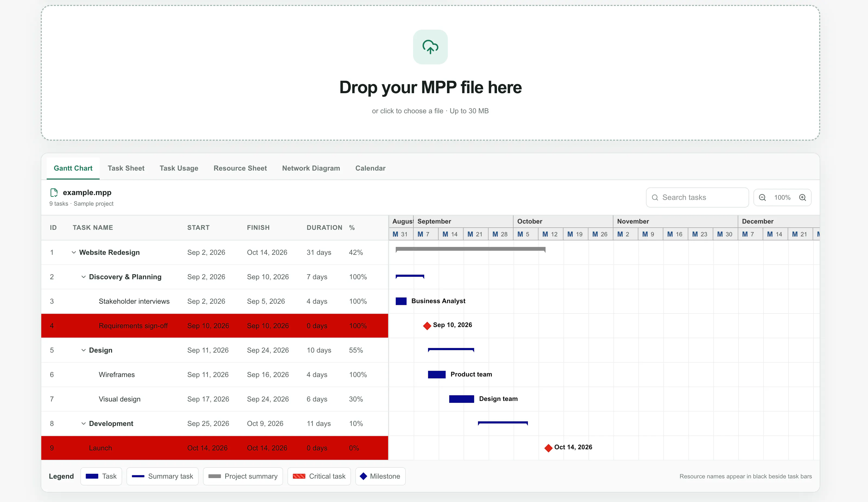Switch to the Task Sheet tab
The image size is (868, 502).
coord(126,168)
